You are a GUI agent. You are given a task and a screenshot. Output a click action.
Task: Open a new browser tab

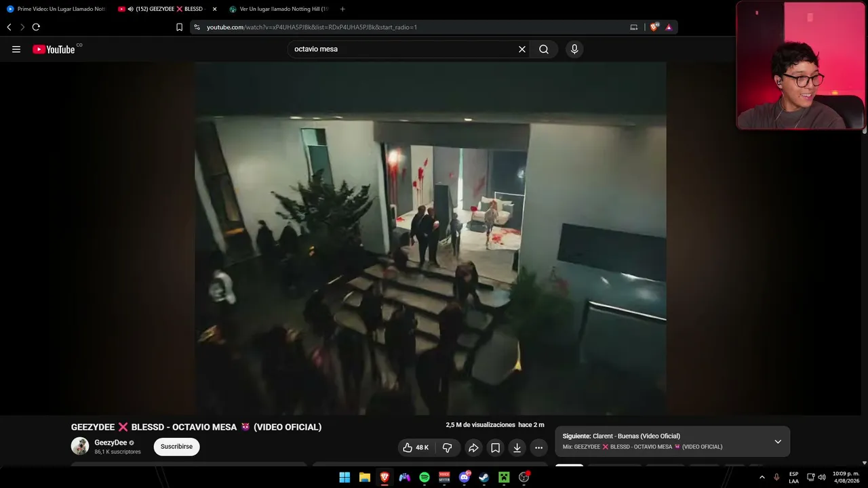click(342, 9)
